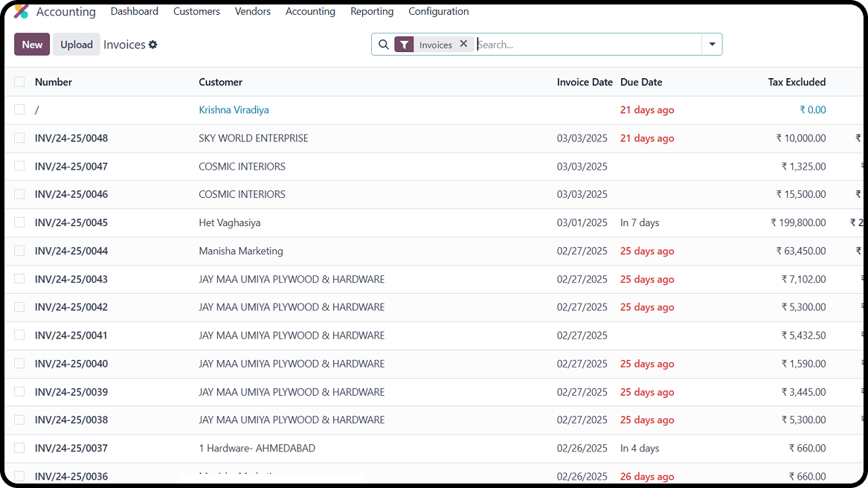Screen dimensions: 868x488
Task: Click the search magnifier icon
Action: [384, 45]
